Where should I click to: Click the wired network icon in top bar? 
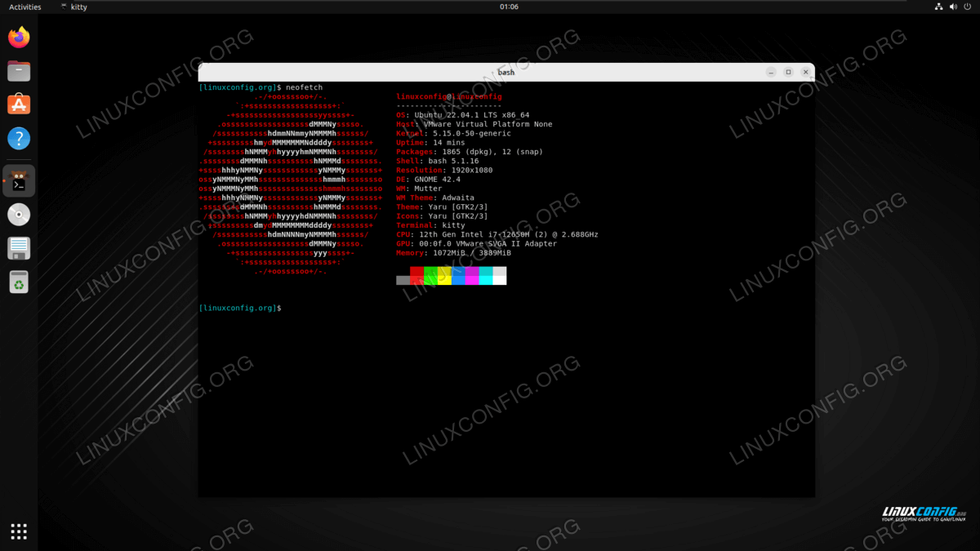coord(938,7)
